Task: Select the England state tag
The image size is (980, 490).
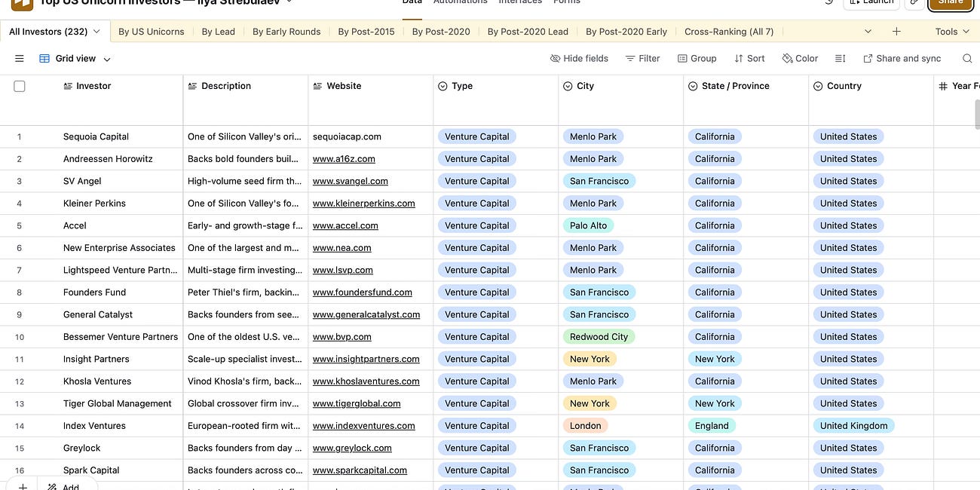Action: 712,426
